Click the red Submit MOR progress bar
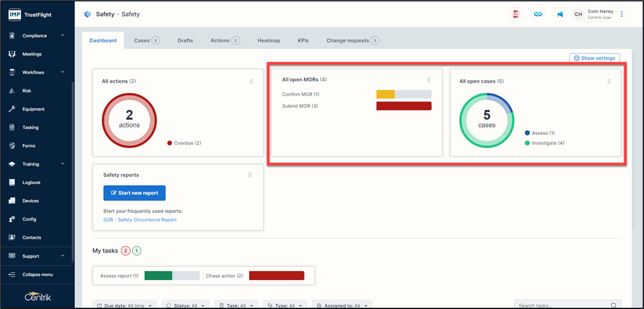 point(403,106)
